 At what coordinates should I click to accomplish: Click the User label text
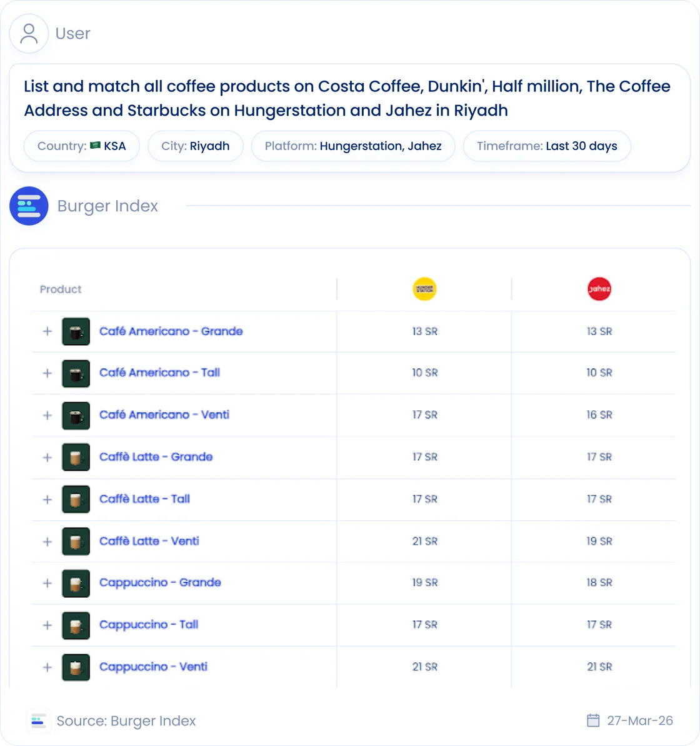tap(72, 33)
